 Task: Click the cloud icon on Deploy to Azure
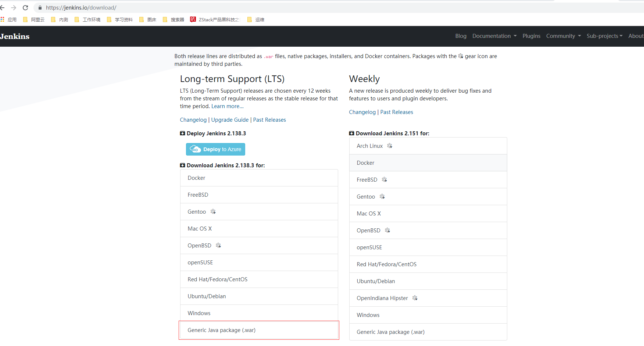tap(195, 149)
